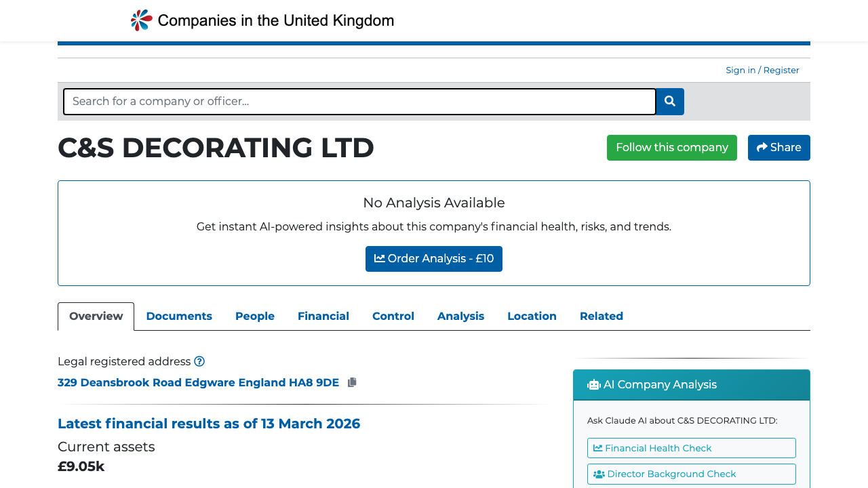Copy the registered address with the copy icon
Screen dimensions: 868x488
[x=352, y=382]
